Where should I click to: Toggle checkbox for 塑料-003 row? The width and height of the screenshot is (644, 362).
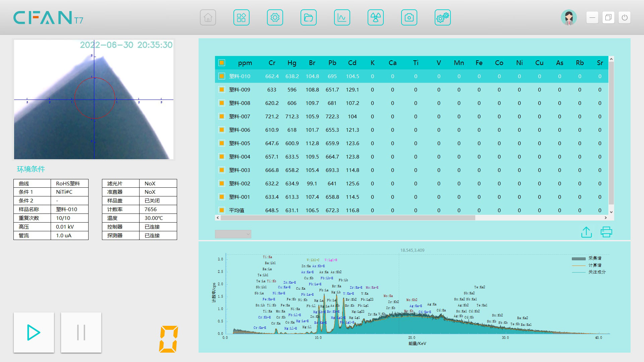pos(222,170)
